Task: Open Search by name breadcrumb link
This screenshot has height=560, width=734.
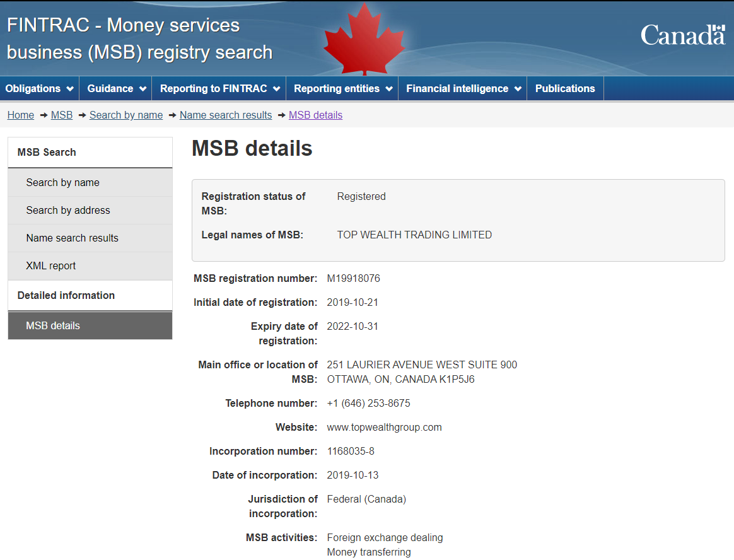Action: tap(126, 115)
